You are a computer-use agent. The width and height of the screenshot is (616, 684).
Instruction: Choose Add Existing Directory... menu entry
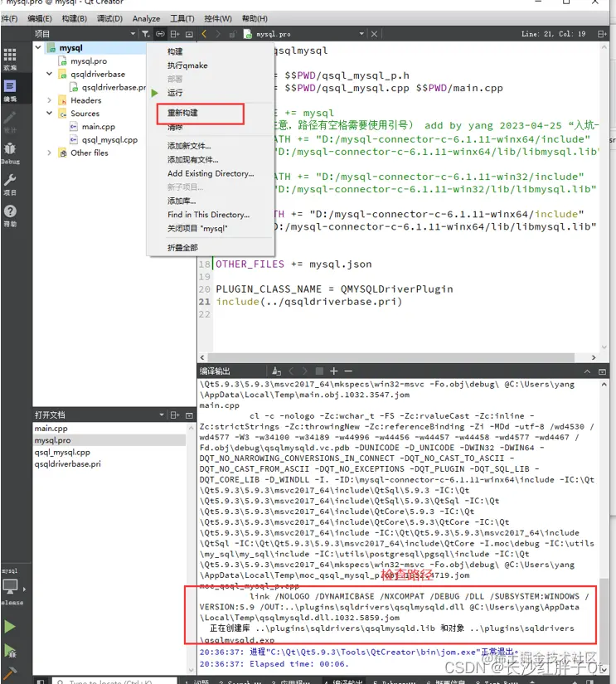211,173
